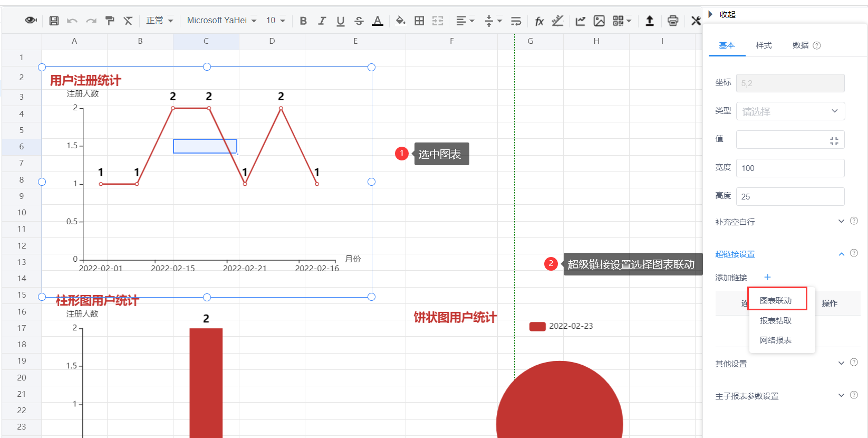Viewport: 868px width, 438px height.
Task: Insert a formula with the fx icon
Action: (x=539, y=21)
